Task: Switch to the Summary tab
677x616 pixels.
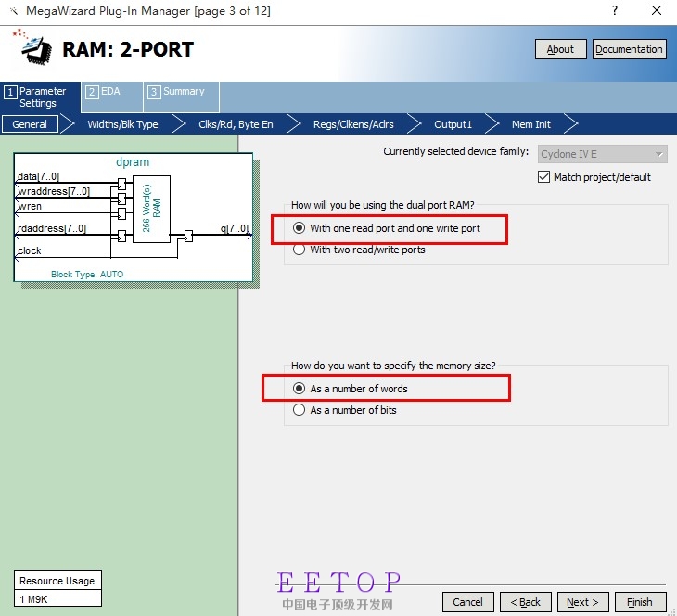Action: tap(182, 97)
